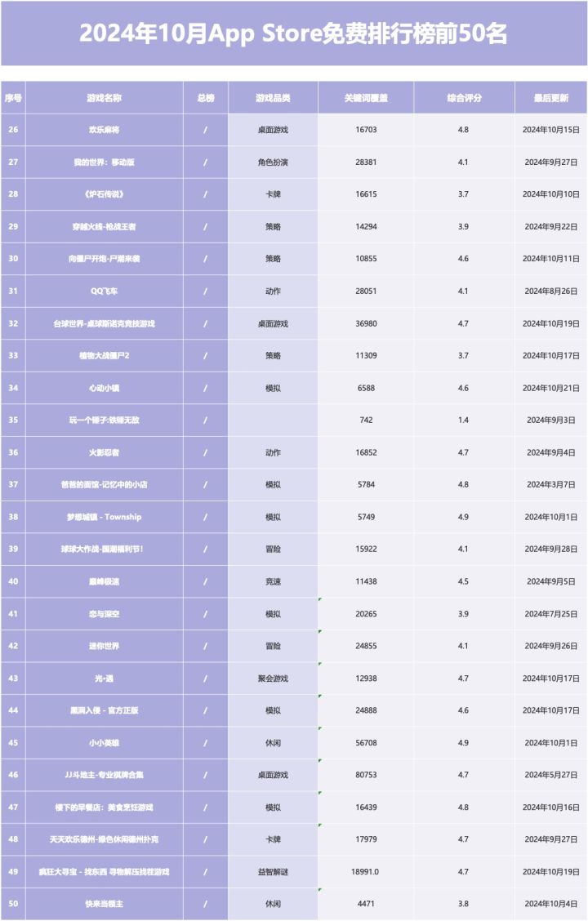Click the 光·遇 game name cell
The height and width of the screenshot is (921, 588).
(104, 679)
